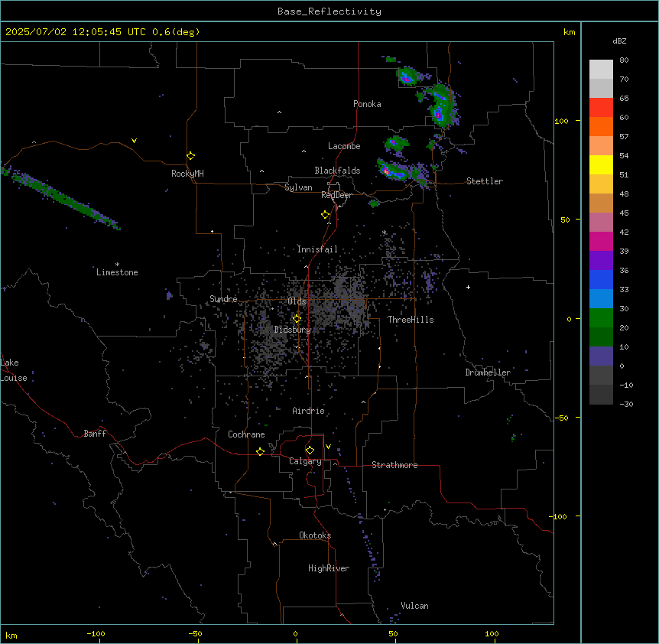
Task: Click the Sundre town label
Action: 223,299
